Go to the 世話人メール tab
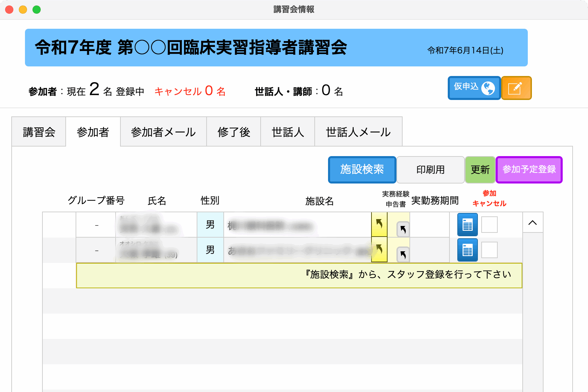The height and width of the screenshot is (392, 588). [358, 132]
